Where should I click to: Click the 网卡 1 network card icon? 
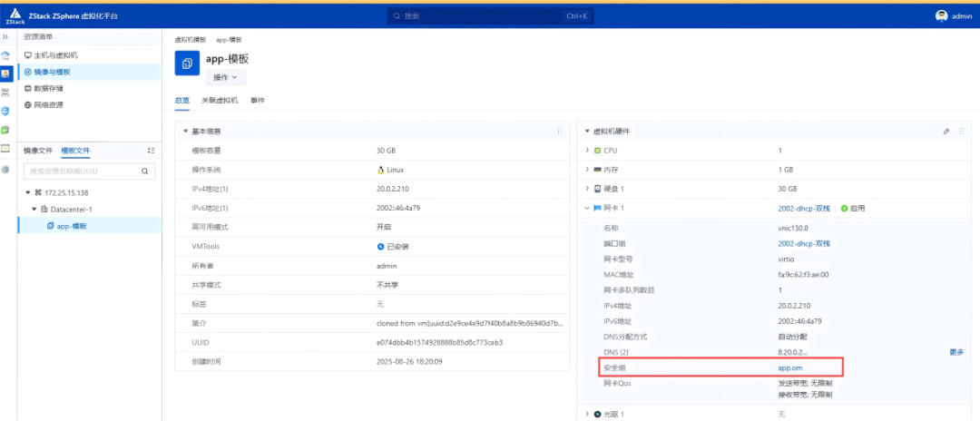[x=597, y=208]
